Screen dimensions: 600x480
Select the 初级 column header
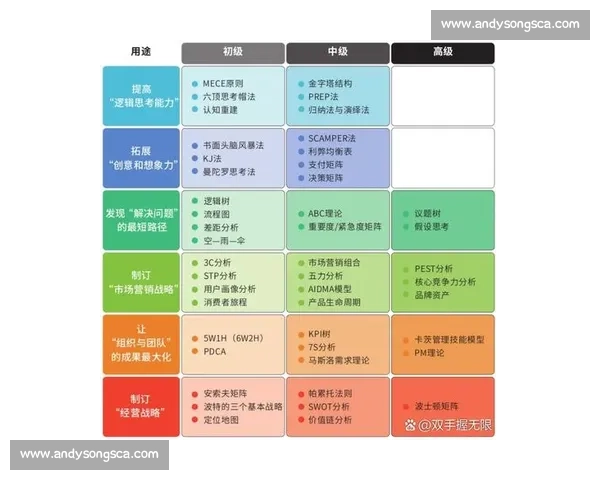click(232, 52)
